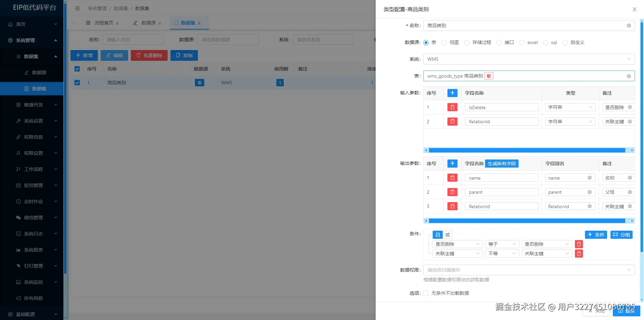The image size is (644, 320).
Task: Delete the IsDelete parameter via its trash icon
Action: pos(452,107)
